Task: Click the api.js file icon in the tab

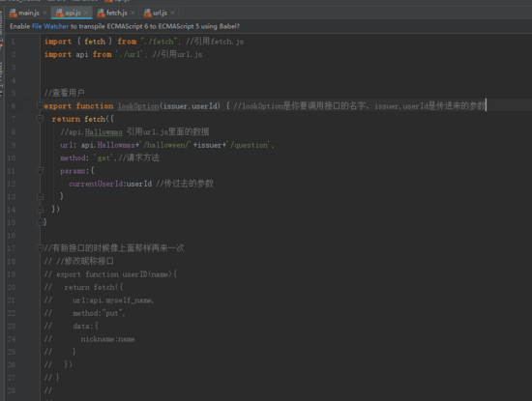Action: coord(59,13)
